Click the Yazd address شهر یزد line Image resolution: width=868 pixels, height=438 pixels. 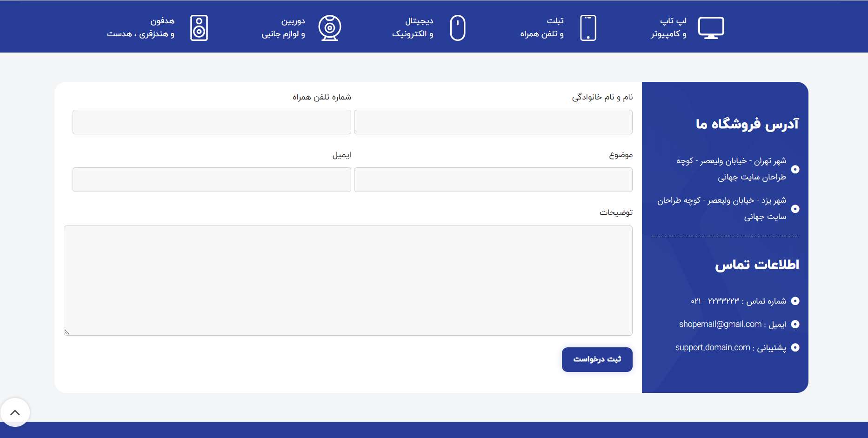coord(721,208)
